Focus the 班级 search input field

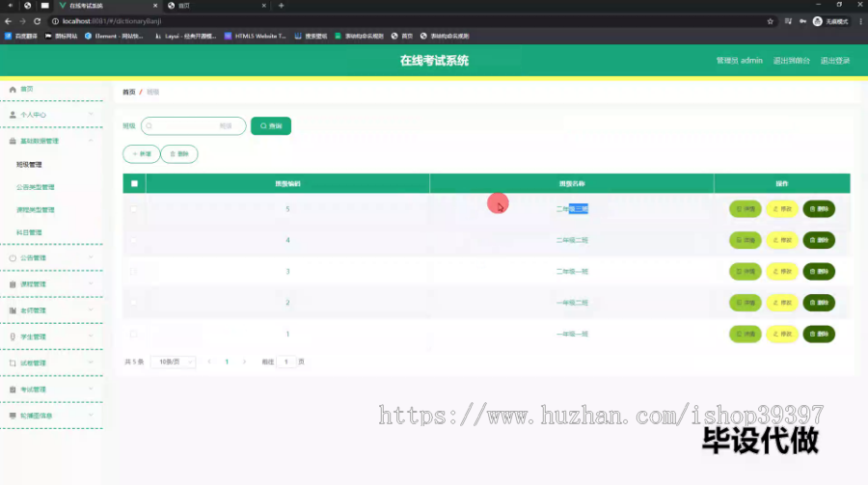(x=193, y=126)
